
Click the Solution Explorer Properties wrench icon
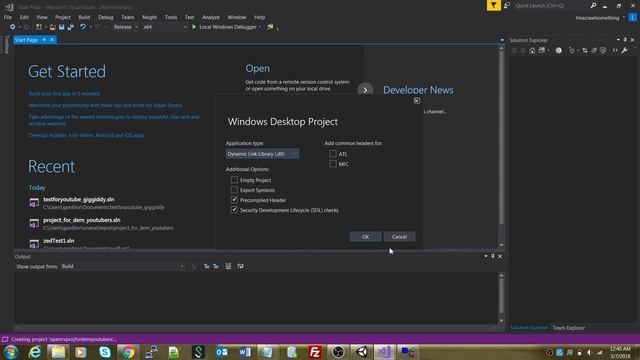pyautogui.click(x=624, y=50)
